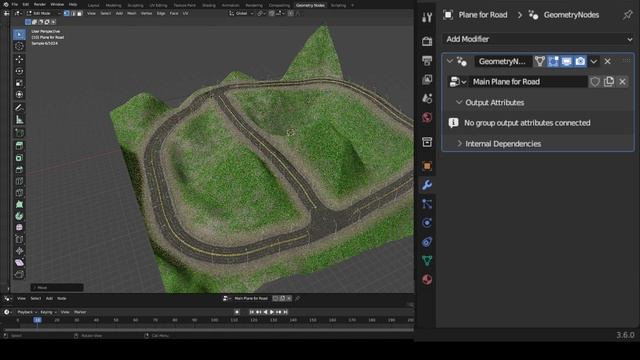
Task: Open the File menu
Action: pyautogui.click(x=15, y=4)
